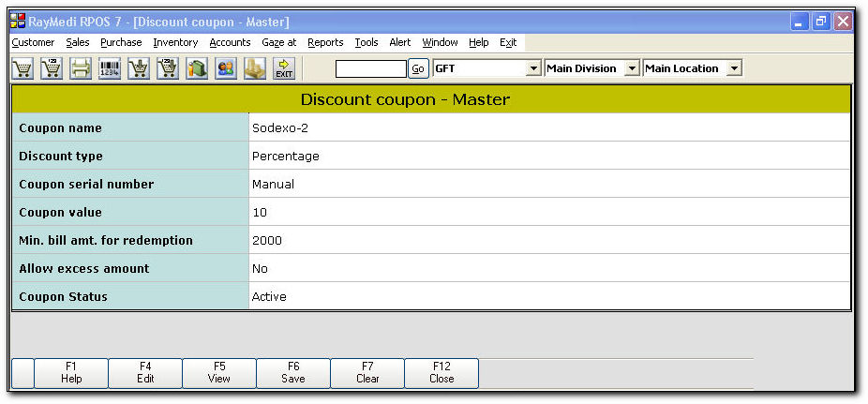Click the plain shopping cart toolbar icon

pos(22,68)
